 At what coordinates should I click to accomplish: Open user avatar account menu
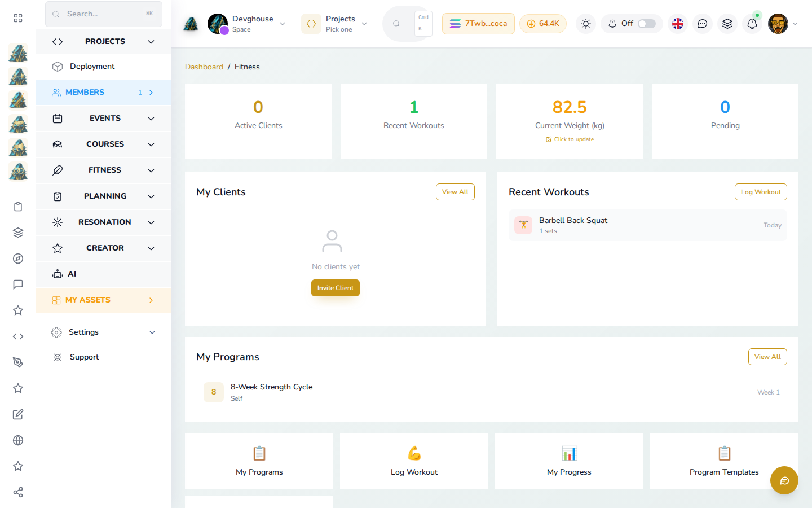tap(783, 24)
